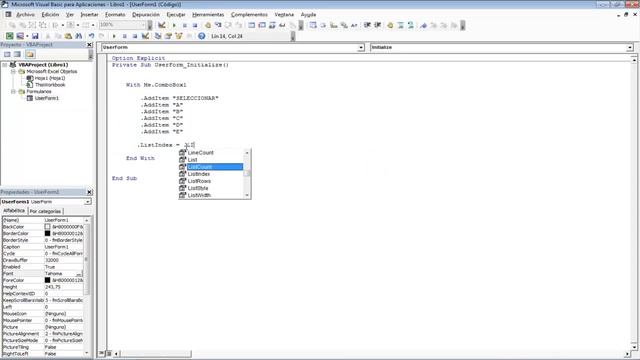The image size is (640, 360).
Task: Open the Insertar menu
Action: [89, 15]
